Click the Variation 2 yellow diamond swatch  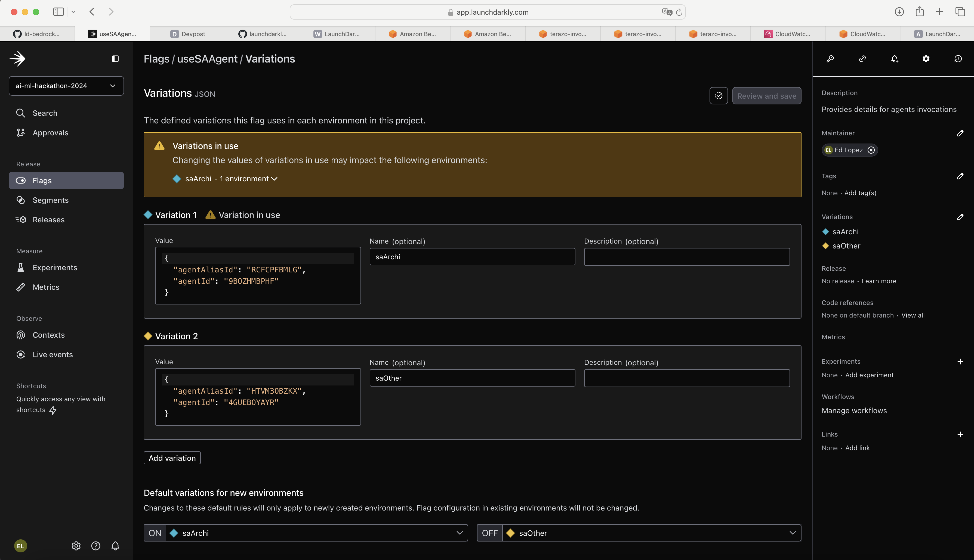tap(148, 336)
